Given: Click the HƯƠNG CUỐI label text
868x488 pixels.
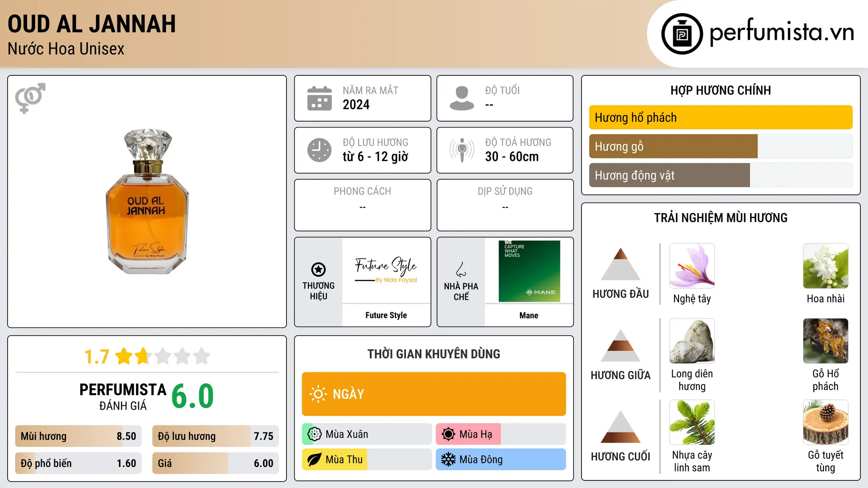Looking at the screenshot, I should tap(620, 457).
